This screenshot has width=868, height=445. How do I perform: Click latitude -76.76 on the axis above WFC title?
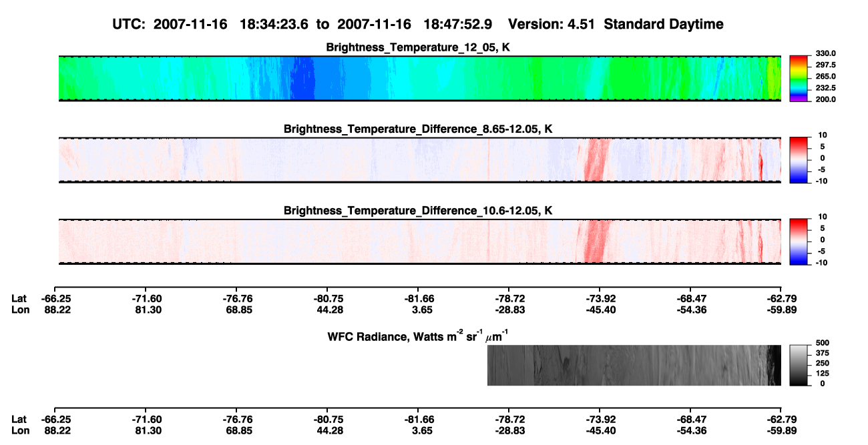237,299
